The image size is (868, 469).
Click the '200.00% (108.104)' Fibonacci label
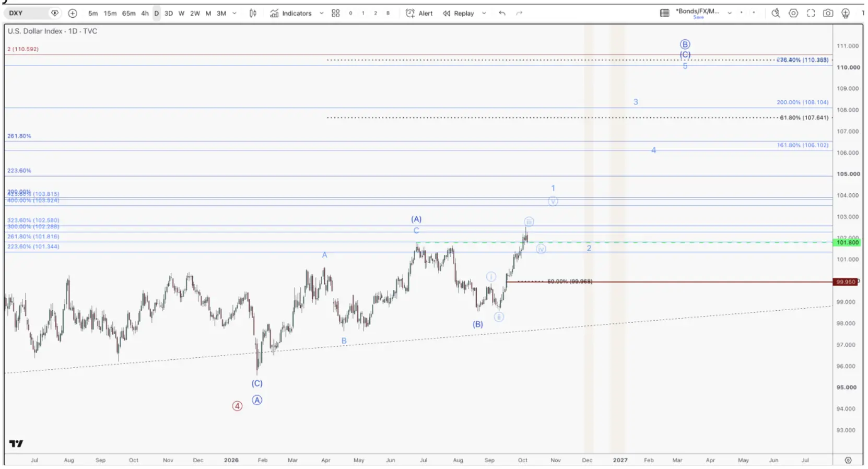click(802, 103)
